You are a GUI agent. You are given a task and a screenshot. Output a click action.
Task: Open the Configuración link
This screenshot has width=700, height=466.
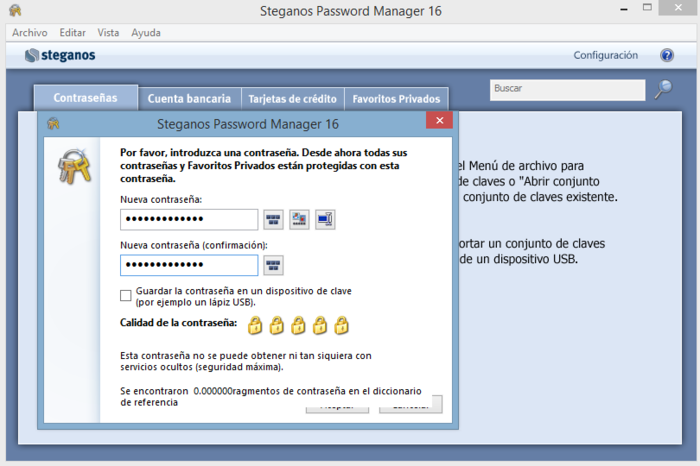tap(605, 55)
